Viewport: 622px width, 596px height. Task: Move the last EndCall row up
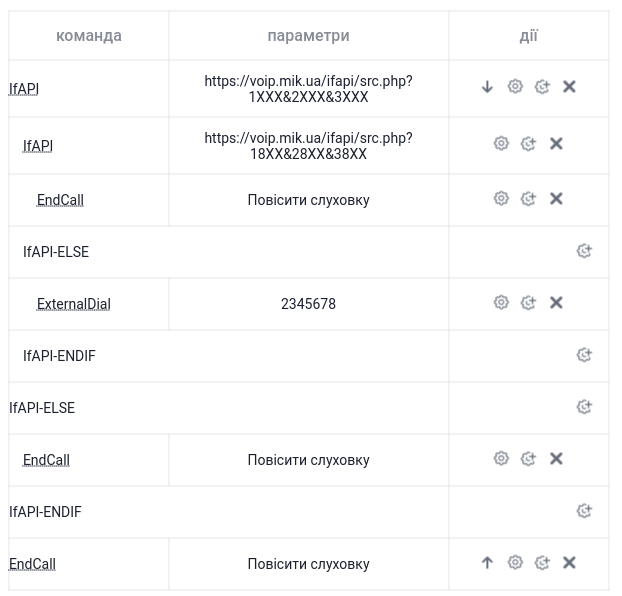pos(487,562)
